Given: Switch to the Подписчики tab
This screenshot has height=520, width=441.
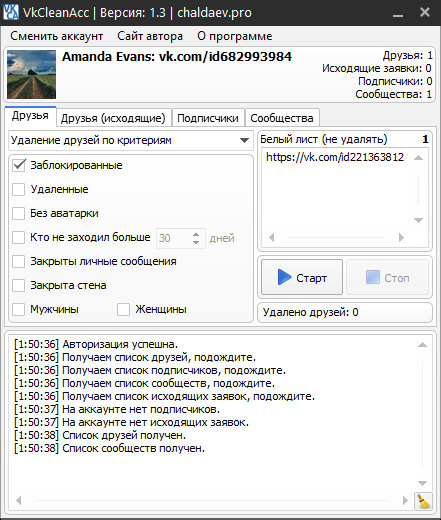Looking at the screenshot, I should point(208,118).
